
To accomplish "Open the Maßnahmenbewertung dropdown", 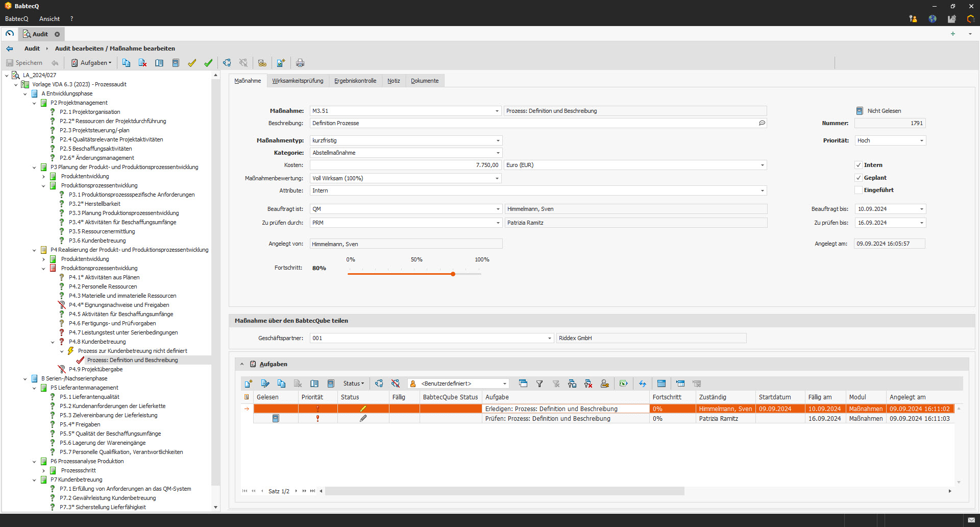I will click(x=497, y=178).
